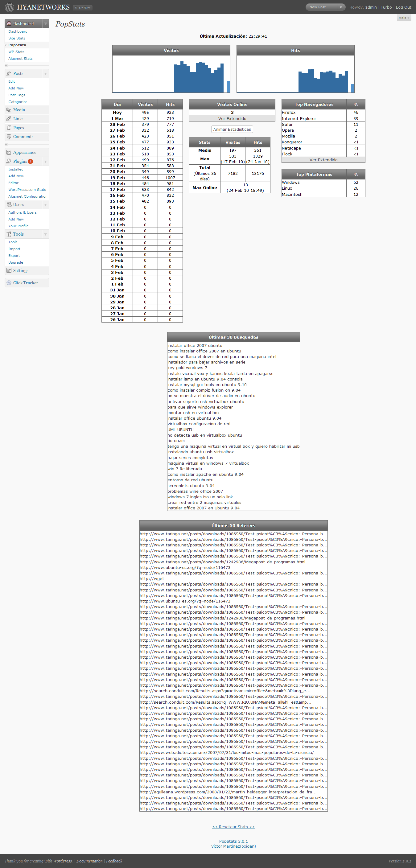
Task: Click the Log Out link
Action: click(x=403, y=7)
